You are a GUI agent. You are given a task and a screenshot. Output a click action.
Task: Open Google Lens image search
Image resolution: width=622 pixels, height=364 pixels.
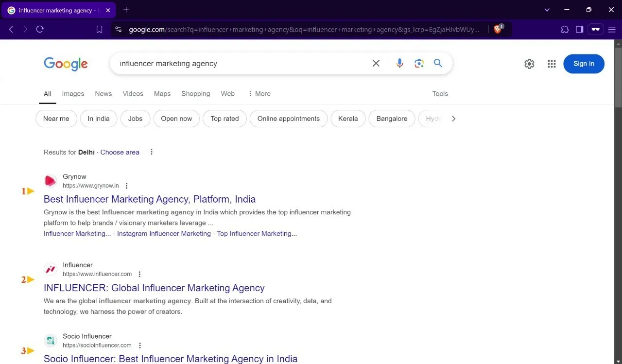419,63
